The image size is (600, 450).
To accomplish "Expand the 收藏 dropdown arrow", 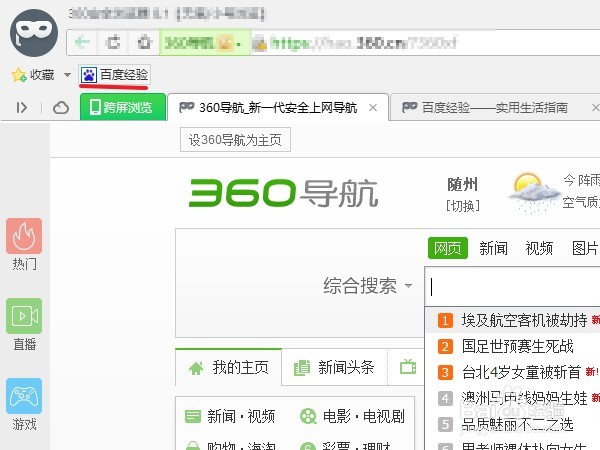I will click(x=67, y=75).
